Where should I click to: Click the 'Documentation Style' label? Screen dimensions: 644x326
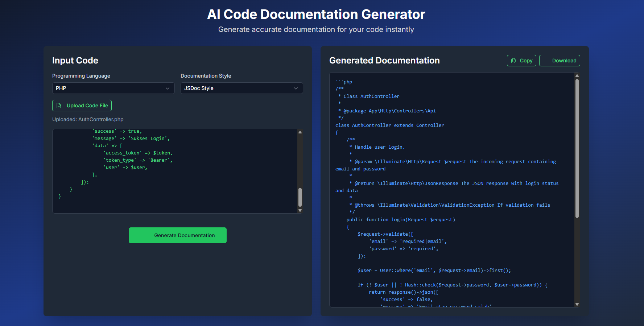206,76
